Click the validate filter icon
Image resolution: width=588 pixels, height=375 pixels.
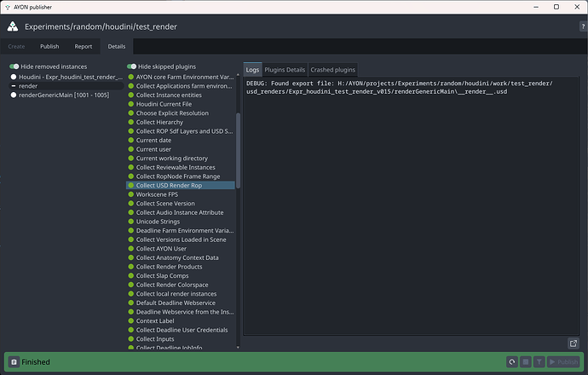541,362
